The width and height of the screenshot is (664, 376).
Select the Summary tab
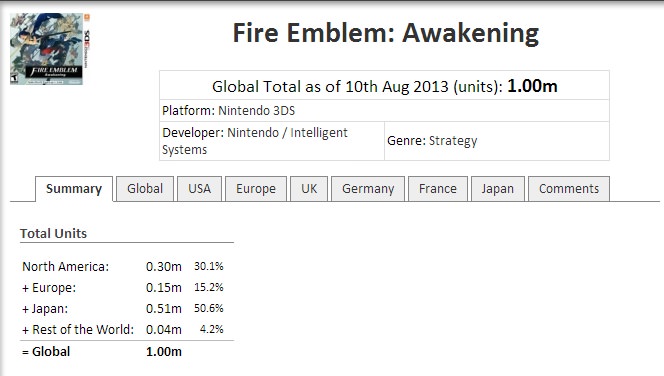[74, 189]
